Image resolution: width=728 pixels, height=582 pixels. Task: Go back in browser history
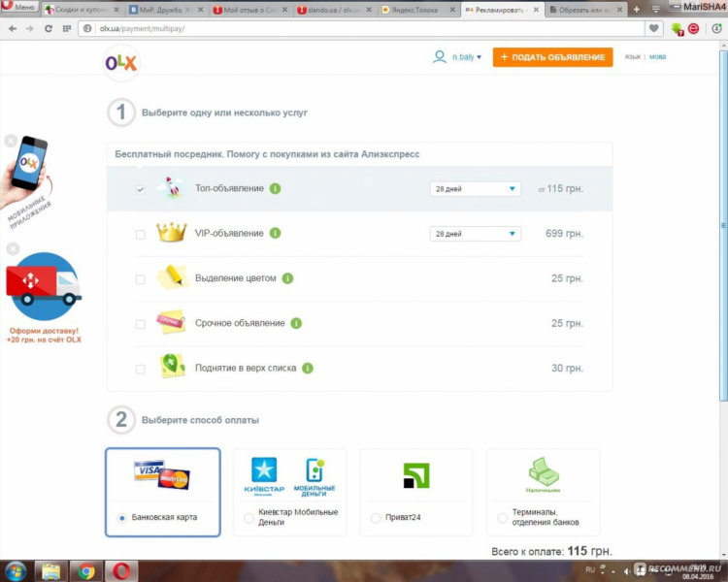click(x=13, y=29)
